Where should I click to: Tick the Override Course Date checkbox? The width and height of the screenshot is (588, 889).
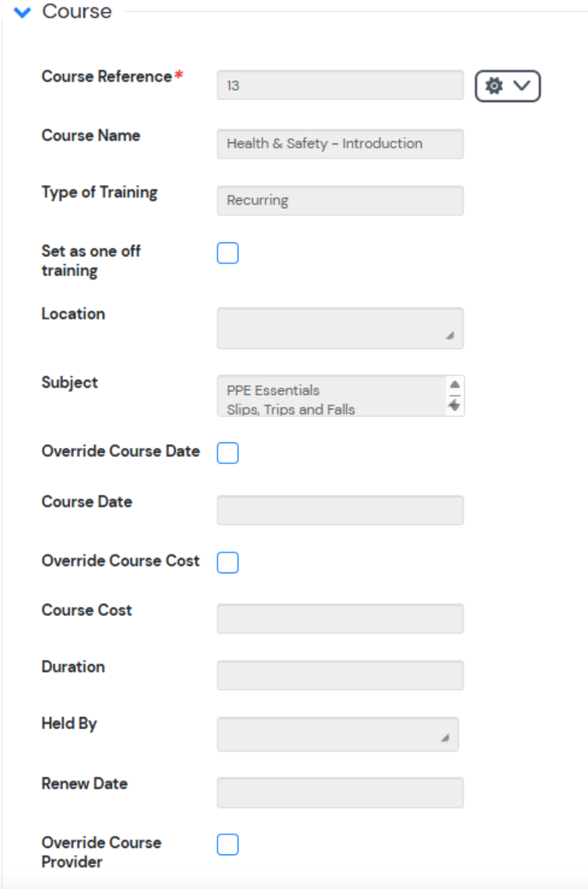[228, 454]
